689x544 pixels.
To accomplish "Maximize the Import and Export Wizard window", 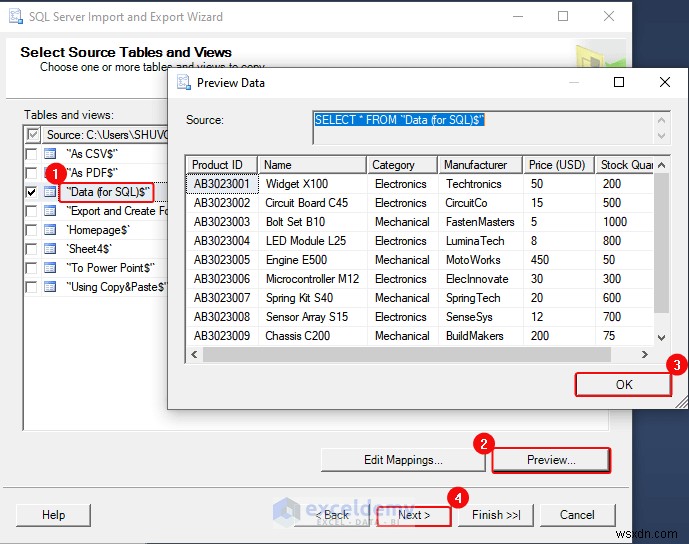I will tap(563, 16).
